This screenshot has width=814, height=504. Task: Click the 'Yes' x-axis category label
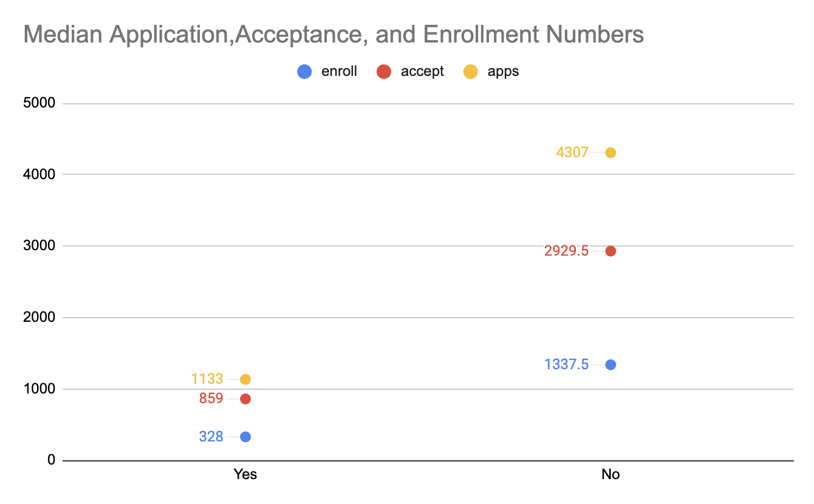pyautogui.click(x=245, y=475)
